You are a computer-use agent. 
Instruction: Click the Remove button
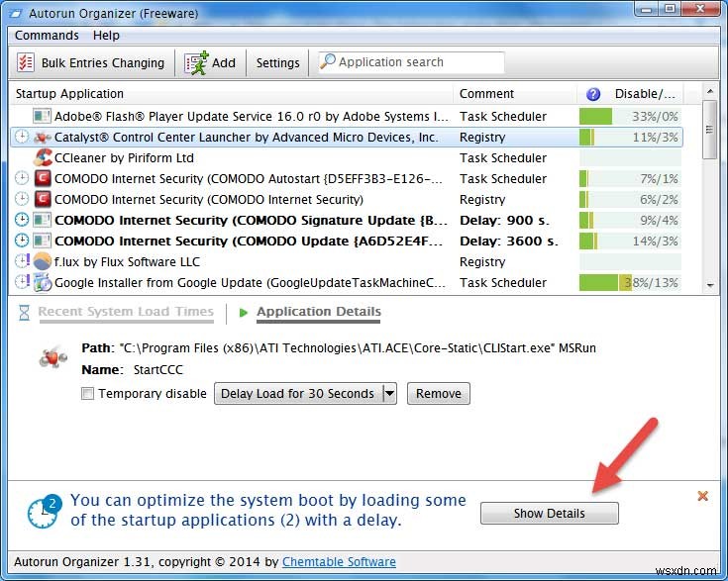pos(438,394)
